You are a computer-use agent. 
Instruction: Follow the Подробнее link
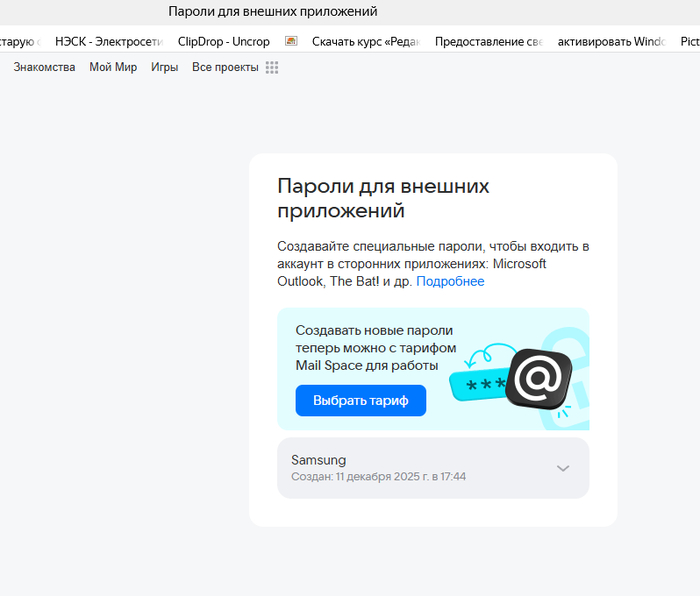[450, 281]
